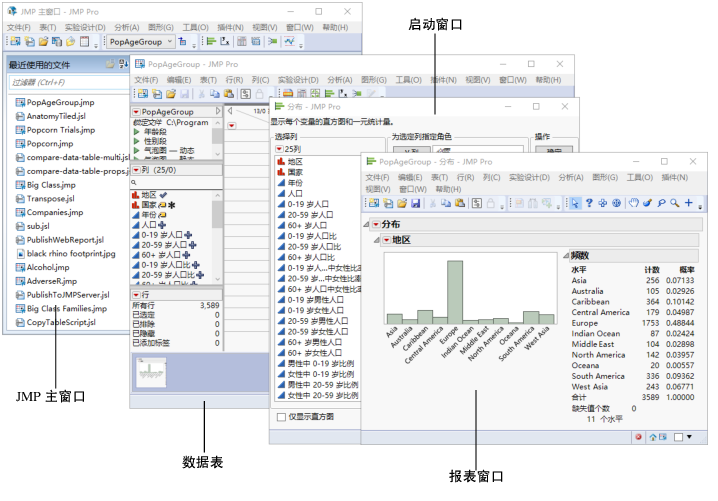The width and height of the screenshot is (718, 501).
Task: Click the Open folder icon in JMP main window toolbar
Action: point(43,41)
